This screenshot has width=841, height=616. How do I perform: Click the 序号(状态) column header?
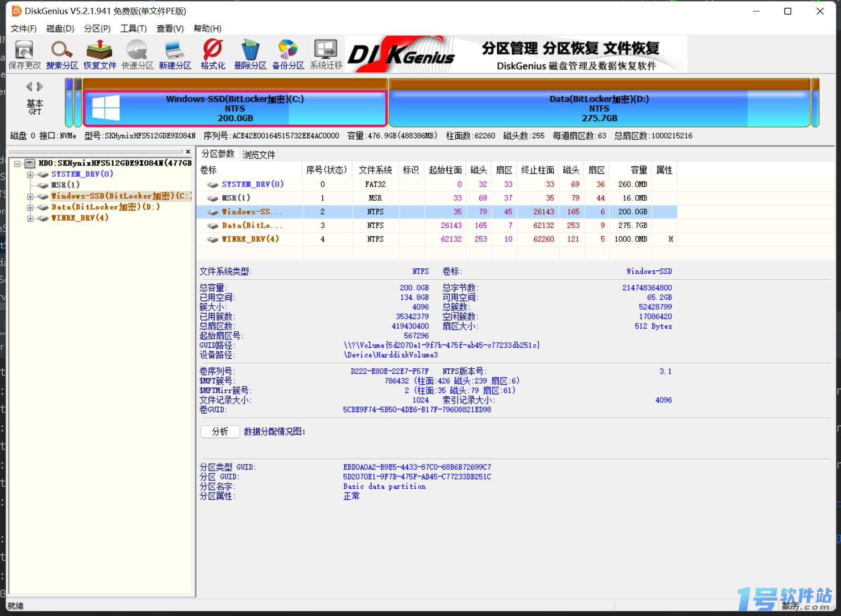pos(327,170)
